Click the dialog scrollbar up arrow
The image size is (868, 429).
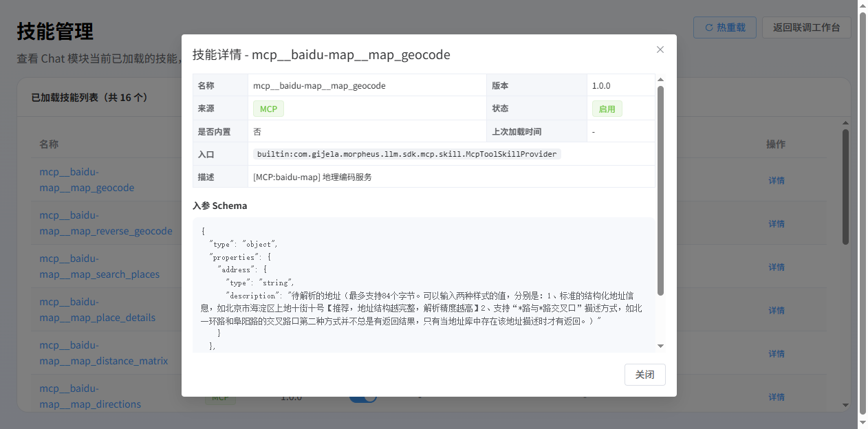[x=661, y=80]
